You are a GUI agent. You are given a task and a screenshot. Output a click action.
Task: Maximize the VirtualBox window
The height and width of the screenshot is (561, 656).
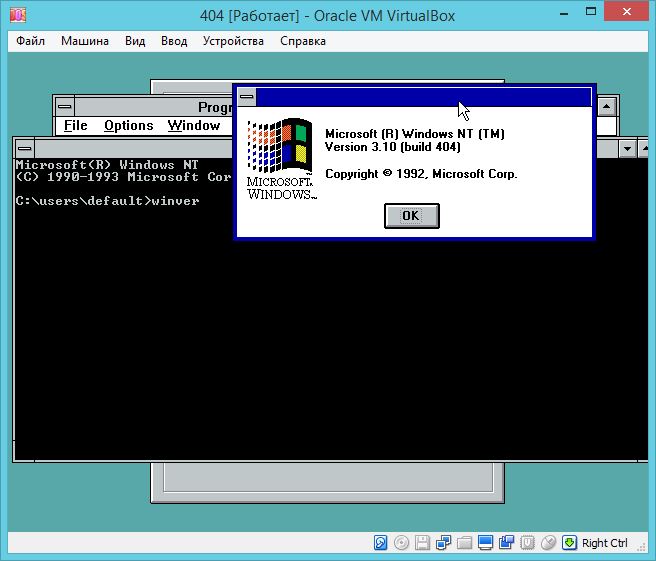point(591,12)
